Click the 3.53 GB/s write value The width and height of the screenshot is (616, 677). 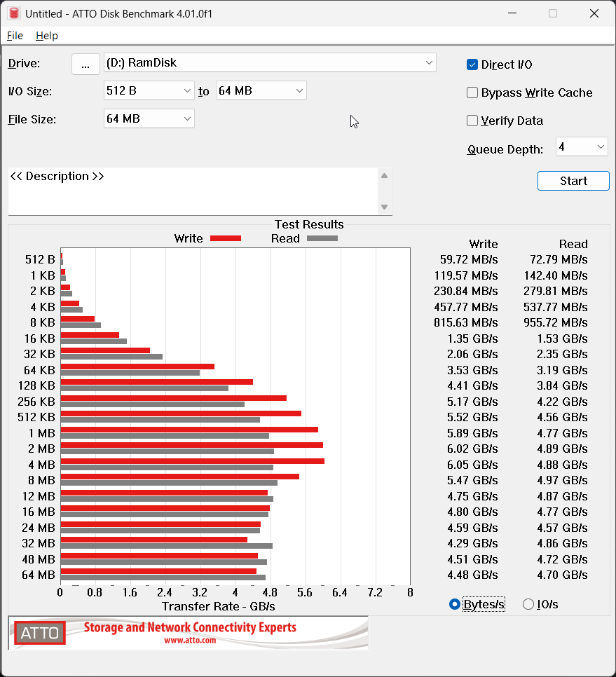pyautogui.click(x=472, y=370)
